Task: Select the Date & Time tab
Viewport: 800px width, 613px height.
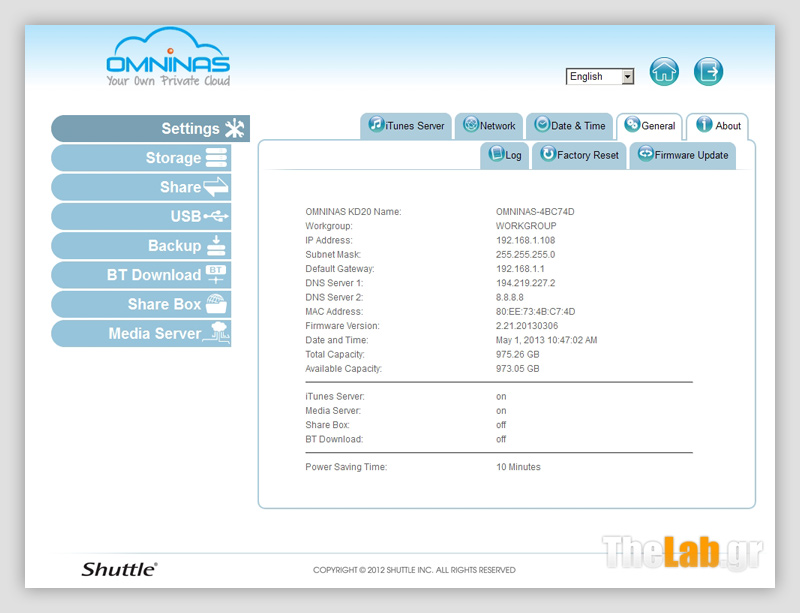Action: click(x=570, y=126)
